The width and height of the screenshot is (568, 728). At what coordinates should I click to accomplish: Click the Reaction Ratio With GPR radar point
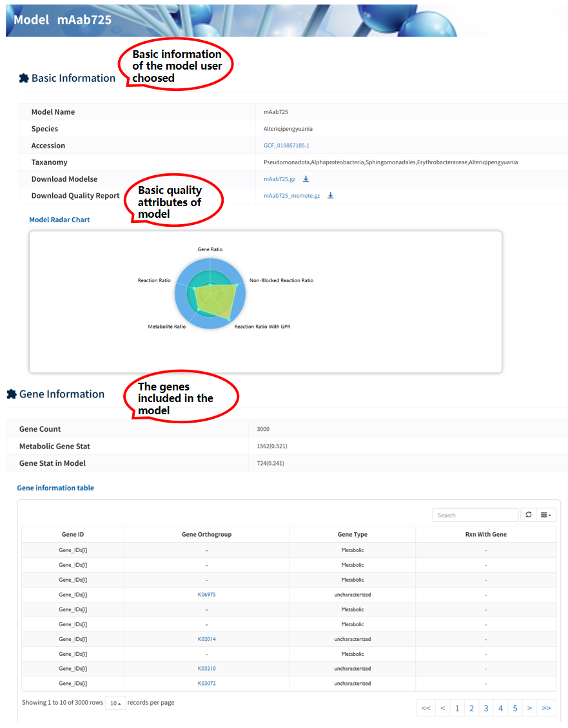tap(230, 318)
